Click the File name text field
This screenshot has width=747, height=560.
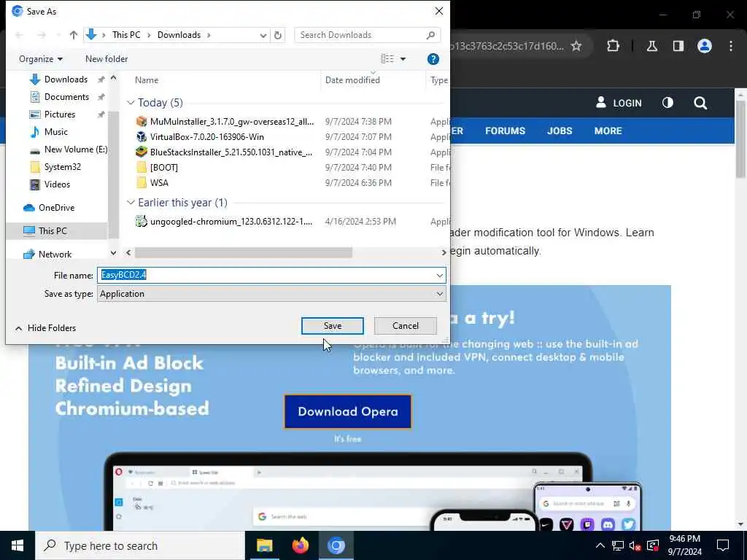click(x=266, y=275)
